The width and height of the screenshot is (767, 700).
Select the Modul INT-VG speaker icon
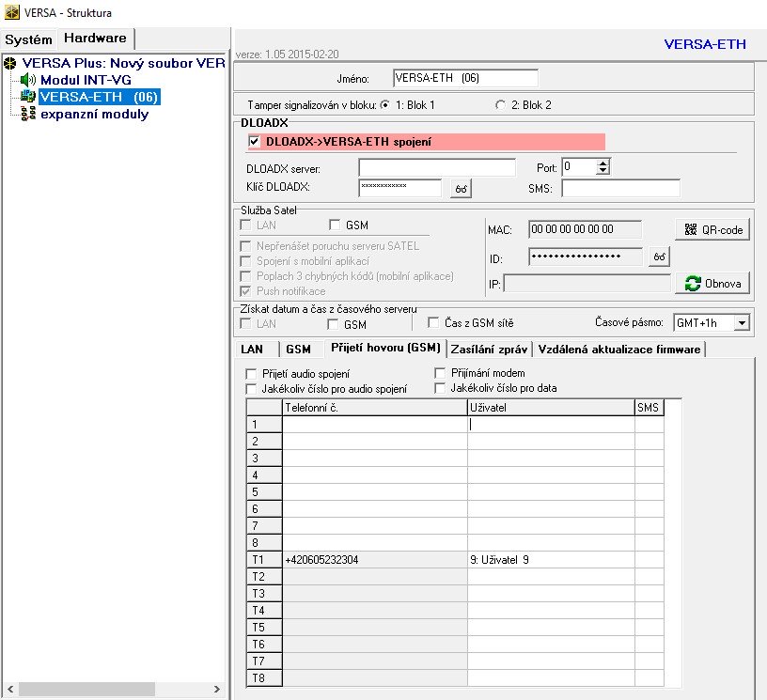pos(27,80)
